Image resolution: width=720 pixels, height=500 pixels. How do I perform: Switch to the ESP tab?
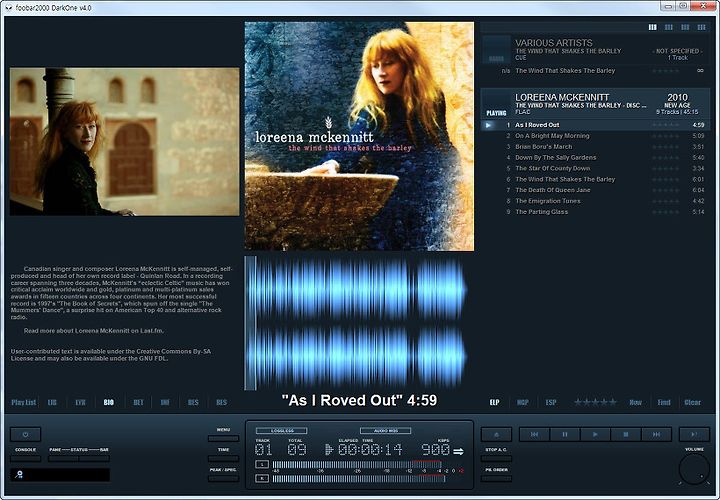click(x=551, y=402)
